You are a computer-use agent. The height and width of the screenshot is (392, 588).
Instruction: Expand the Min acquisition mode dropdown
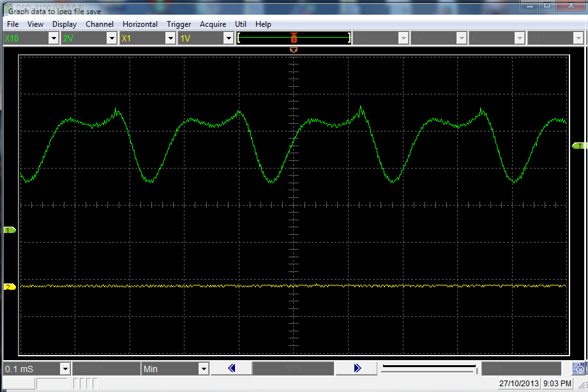click(203, 369)
